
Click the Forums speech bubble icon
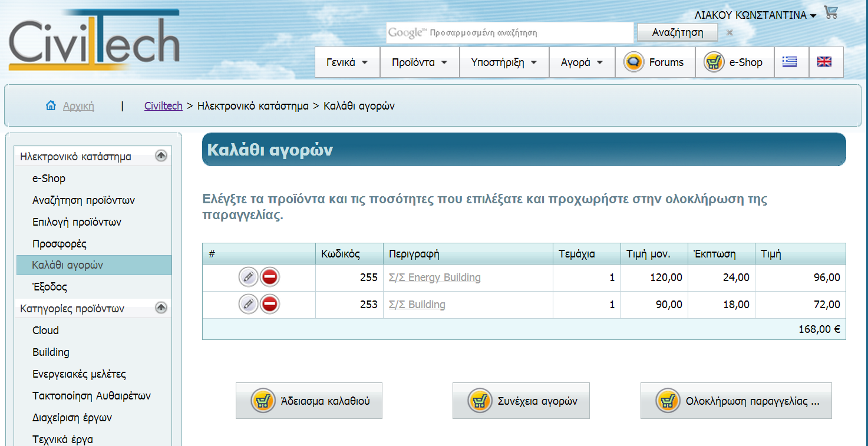click(633, 62)
